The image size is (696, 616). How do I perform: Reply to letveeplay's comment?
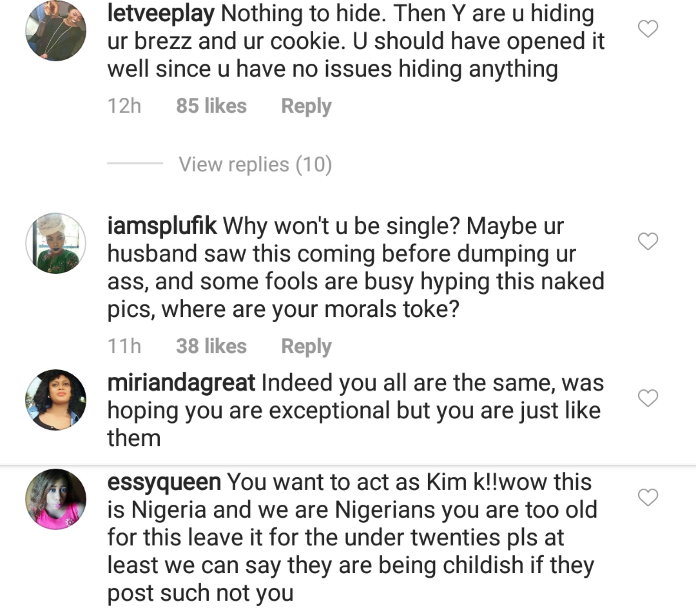click(x=306, y=106)
